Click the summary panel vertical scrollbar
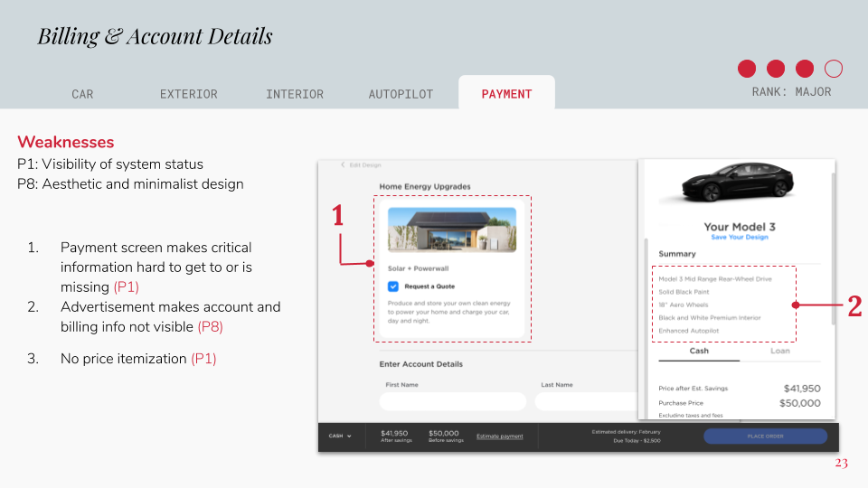The height and width of the screenshot is (488, 868). point(833,249)
